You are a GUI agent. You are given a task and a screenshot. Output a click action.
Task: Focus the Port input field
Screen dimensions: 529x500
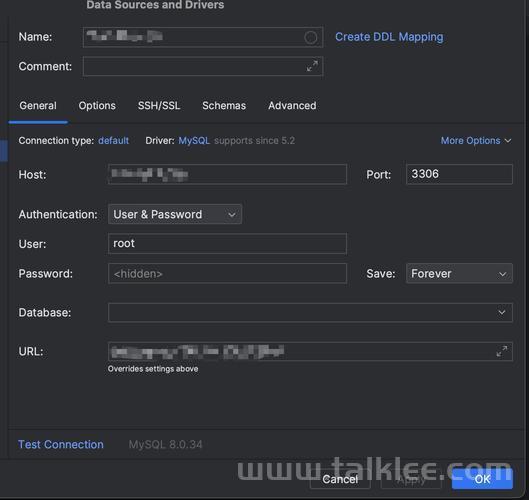click(x=459, y=174)
